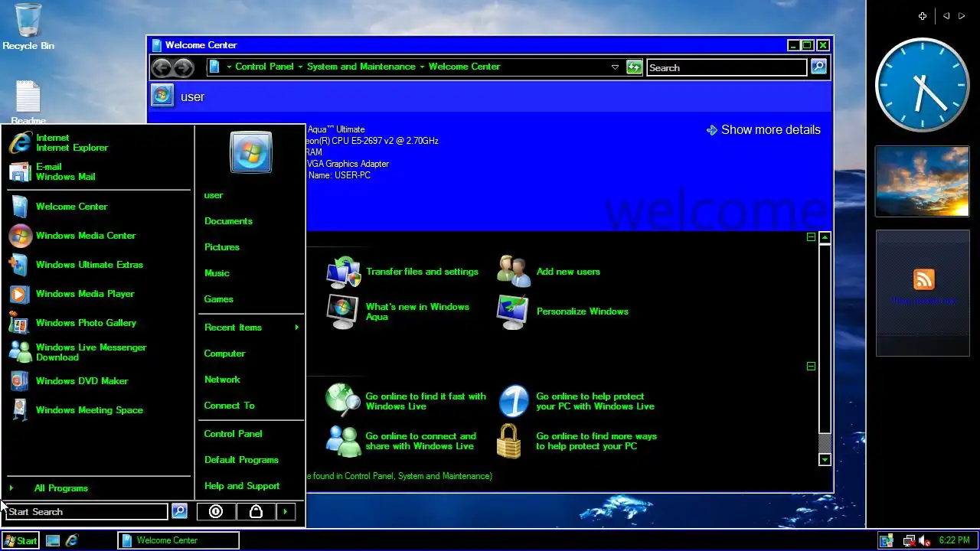
Task: Click Show more details link
Action: (763, 130)
